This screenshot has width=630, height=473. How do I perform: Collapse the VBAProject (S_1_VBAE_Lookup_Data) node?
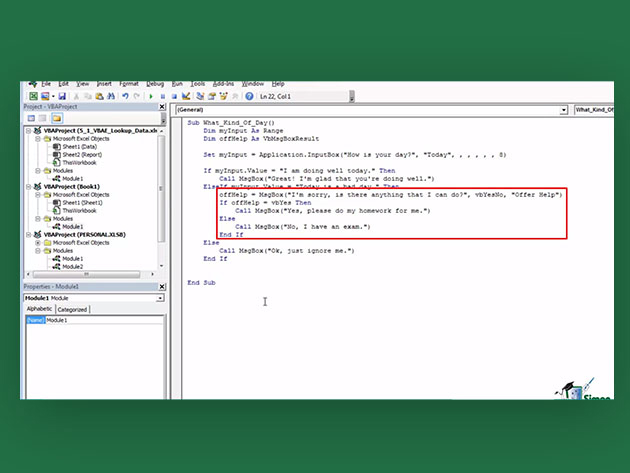coord(29,131)
